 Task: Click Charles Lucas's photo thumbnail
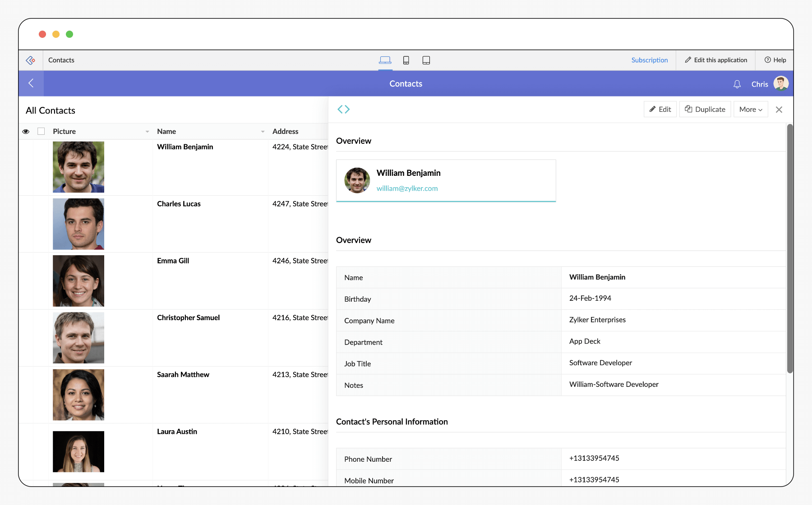[78, 224]
